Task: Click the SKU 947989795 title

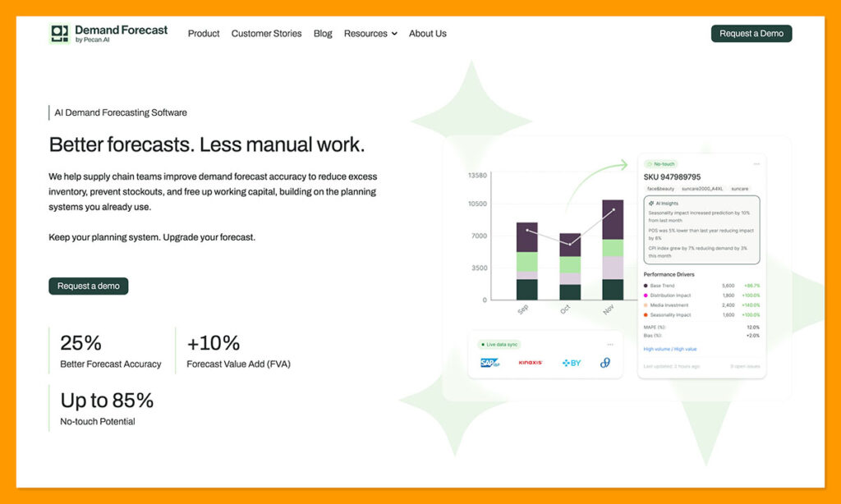Action: [x=672, y=177]
